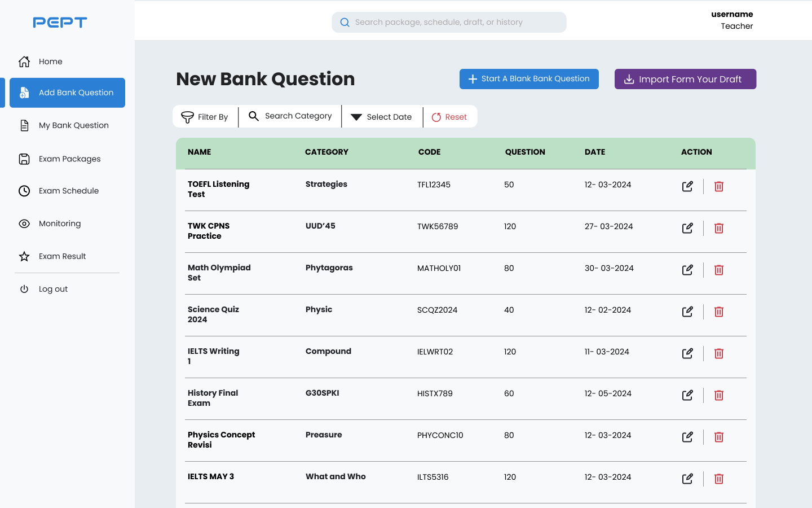Delete the History Final Exam row
The image size is (812, 508).
719,395
